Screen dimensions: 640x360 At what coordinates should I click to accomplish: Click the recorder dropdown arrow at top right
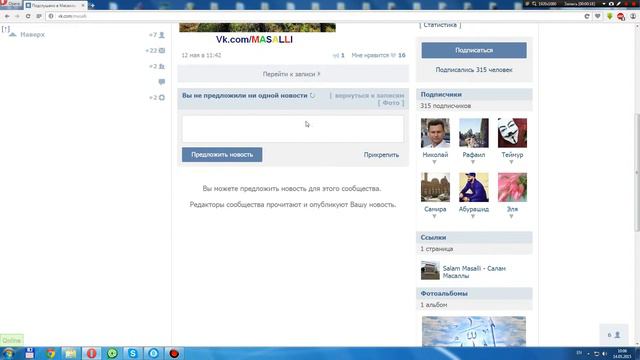(x=604, y=4)
